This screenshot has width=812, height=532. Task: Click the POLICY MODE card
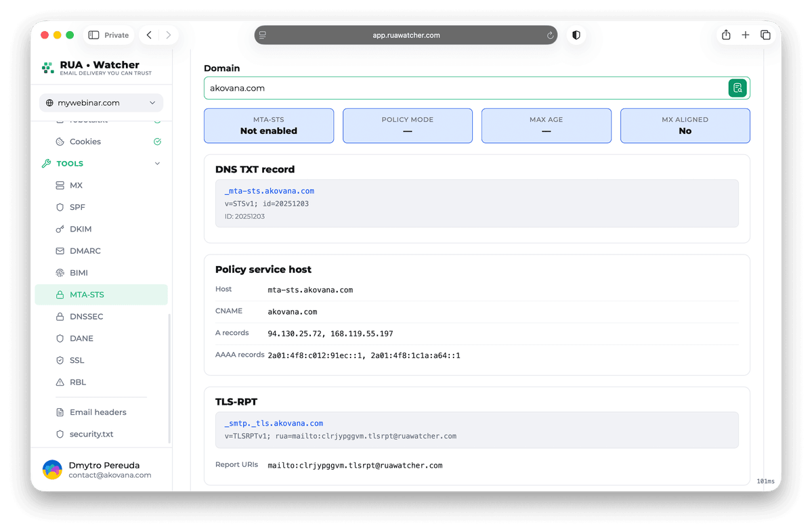(408, 126)
